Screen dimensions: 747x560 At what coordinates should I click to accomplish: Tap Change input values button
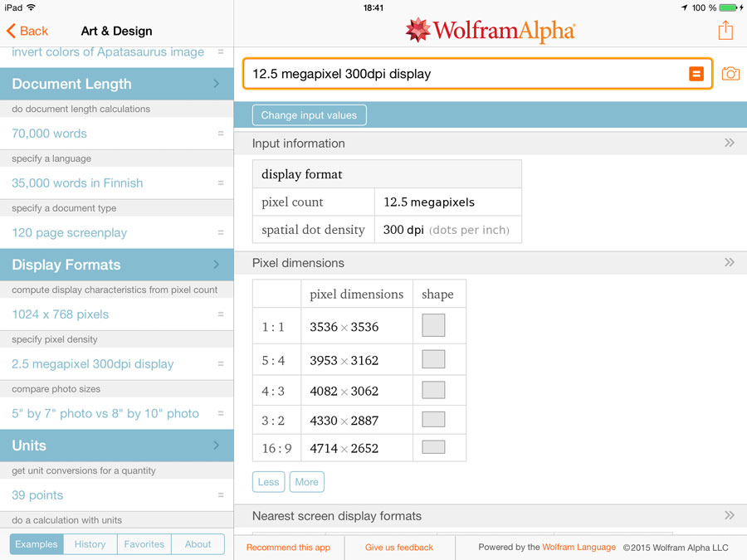point(310,115)
